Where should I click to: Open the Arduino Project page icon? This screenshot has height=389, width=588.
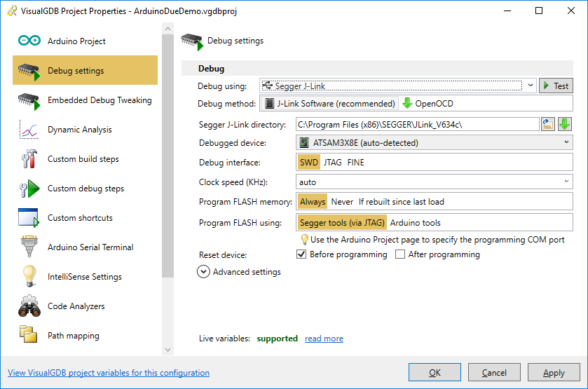pos(29,41)
